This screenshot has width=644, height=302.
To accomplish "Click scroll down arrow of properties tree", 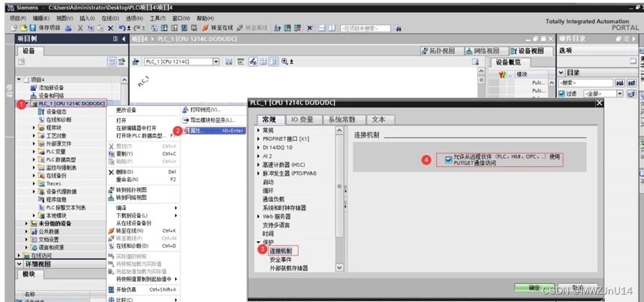I will click(x=339, y=267).
